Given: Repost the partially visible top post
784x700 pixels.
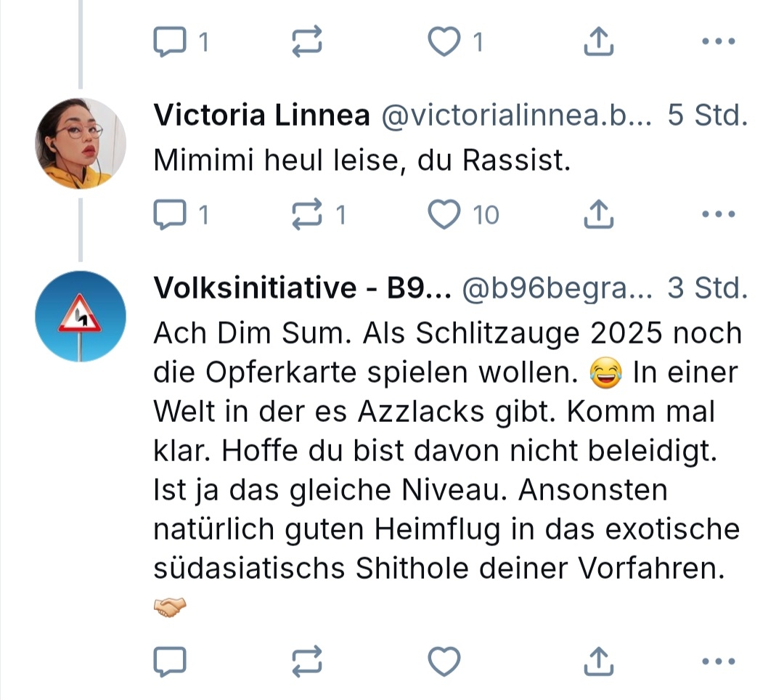Looking at the screenshot, I should (x=308, y=44).
